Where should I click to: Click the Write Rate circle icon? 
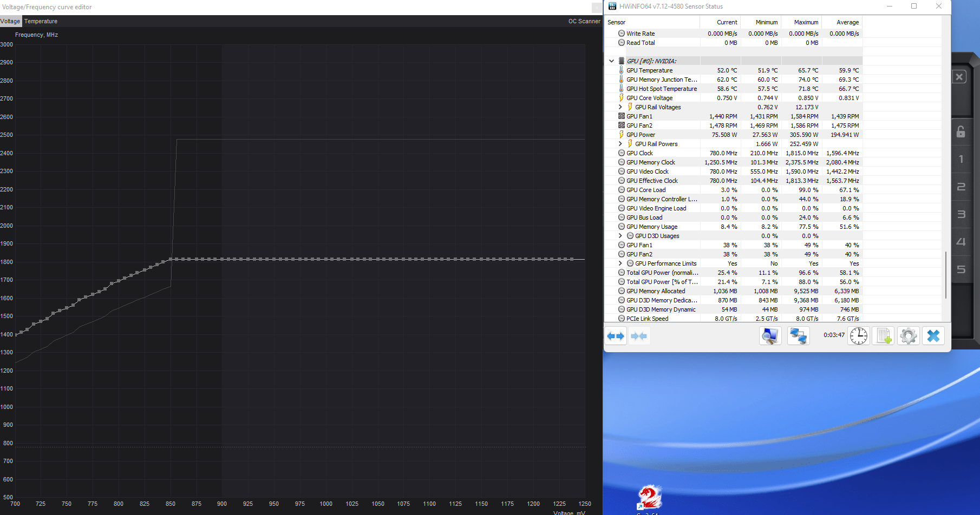tap(622, 34)
